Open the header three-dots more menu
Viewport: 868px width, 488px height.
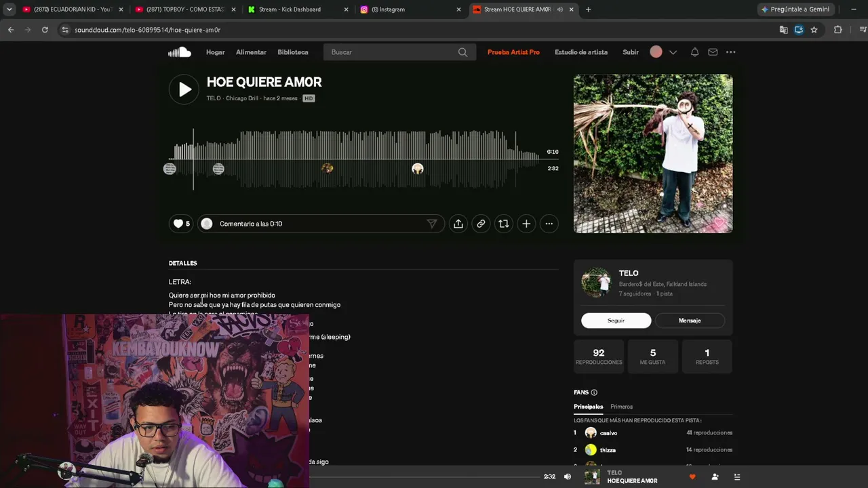coord(730,52)
